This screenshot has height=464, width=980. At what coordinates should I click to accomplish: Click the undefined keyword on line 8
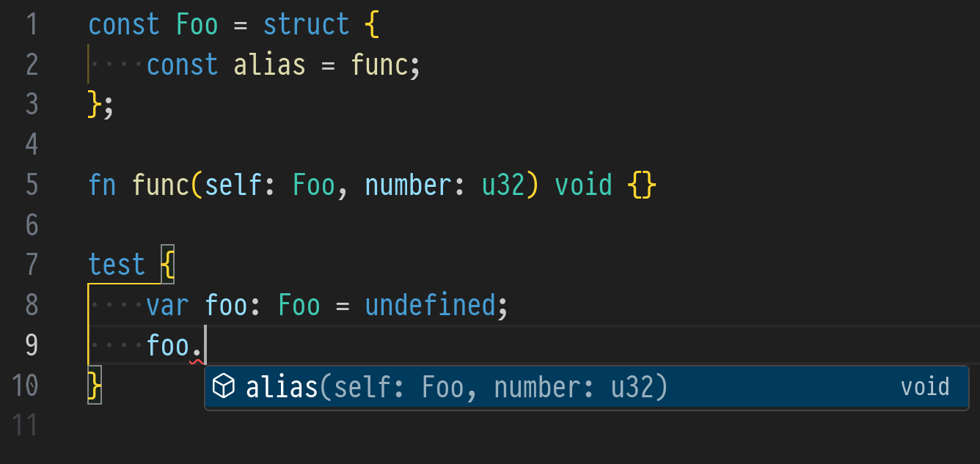[x=430, y=304]
